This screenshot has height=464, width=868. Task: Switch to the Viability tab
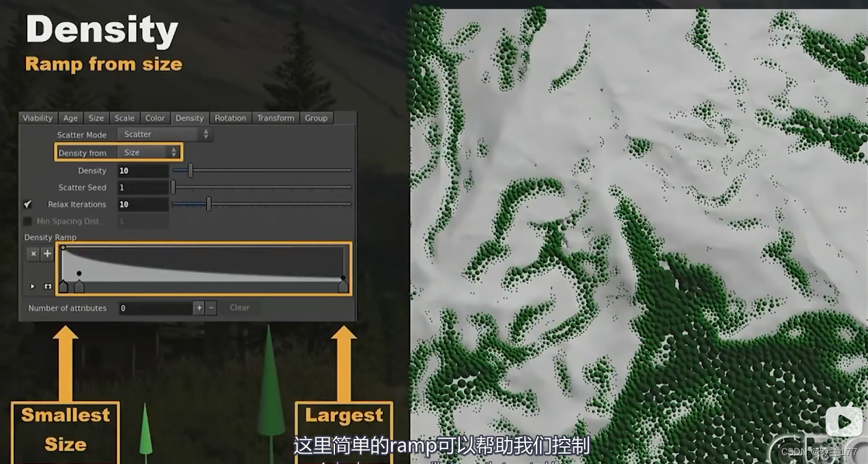(x=38, y=118)
